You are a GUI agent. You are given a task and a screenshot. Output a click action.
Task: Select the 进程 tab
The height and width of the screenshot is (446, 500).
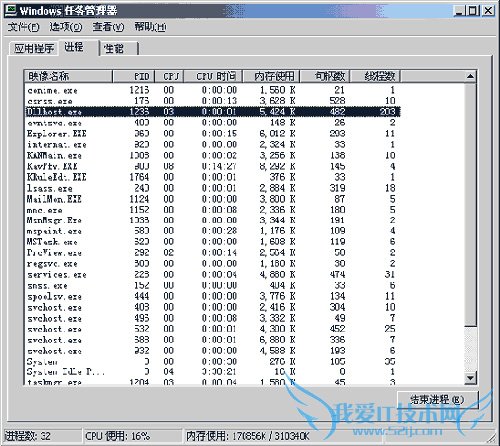79,47
